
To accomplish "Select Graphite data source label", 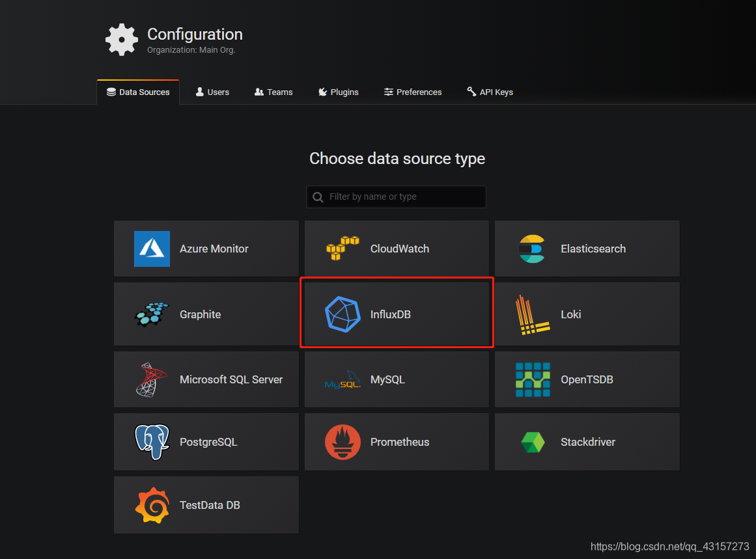I will [x=200, y=314].
